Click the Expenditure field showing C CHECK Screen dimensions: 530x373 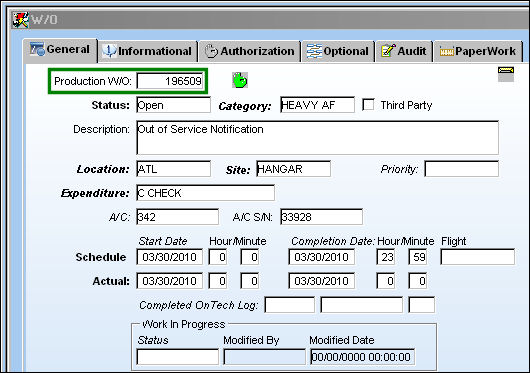click(206, 193)
